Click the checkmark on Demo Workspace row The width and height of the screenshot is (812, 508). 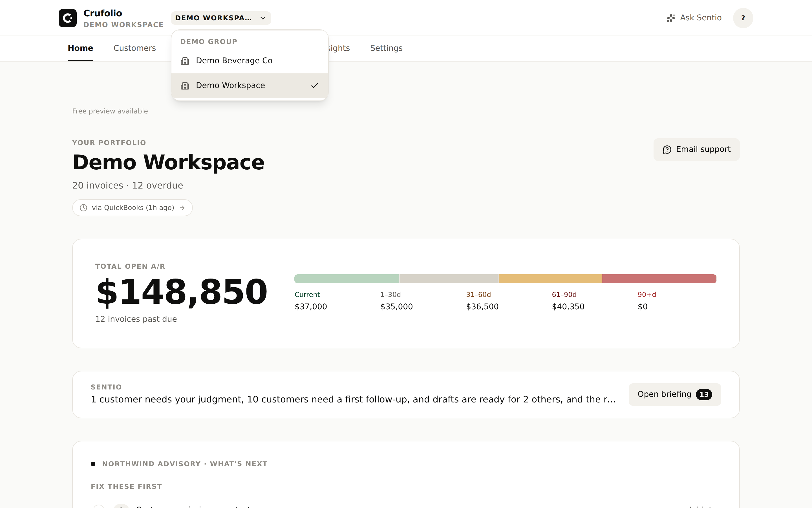pyautogui.click(x=314, y=86)
